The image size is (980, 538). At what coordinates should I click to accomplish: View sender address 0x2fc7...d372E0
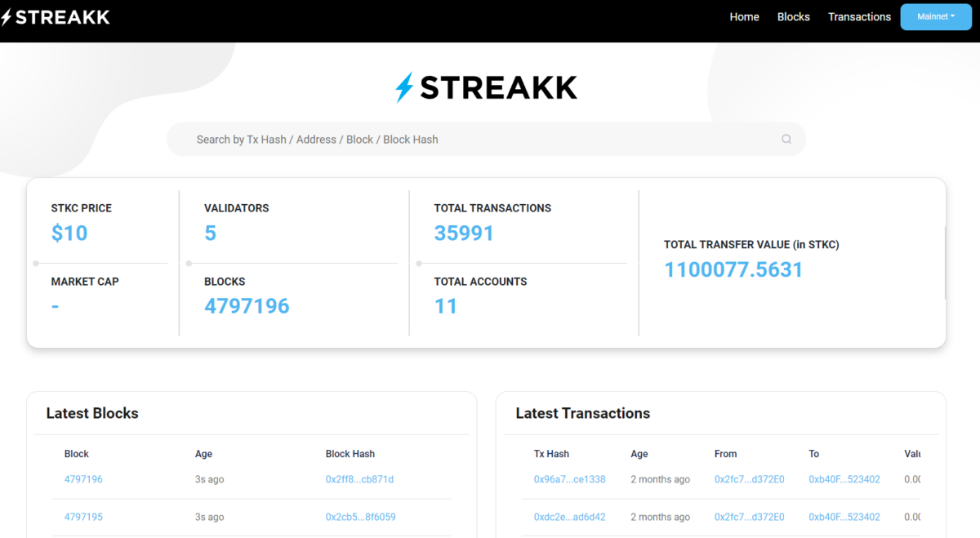pos(749,479)
